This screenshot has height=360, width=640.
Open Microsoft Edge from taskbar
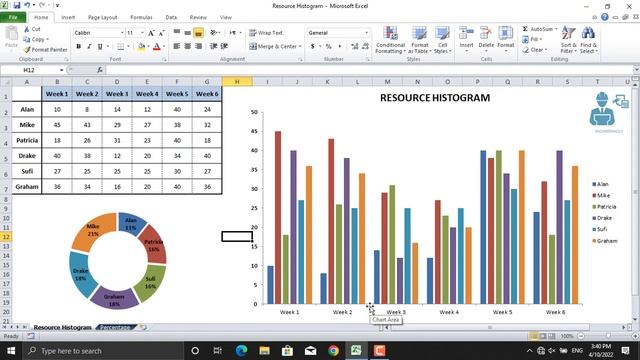[242, 351]
